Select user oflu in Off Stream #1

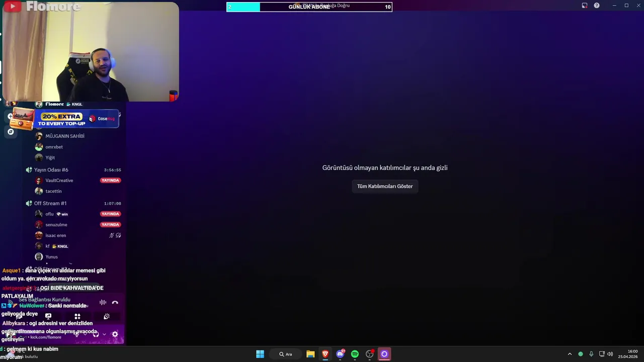pyautogui.click(x=49, y=214)
